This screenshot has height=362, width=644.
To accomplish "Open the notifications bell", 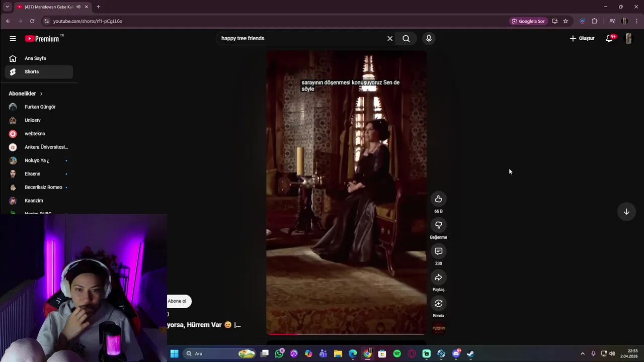I will coord(609,38).
